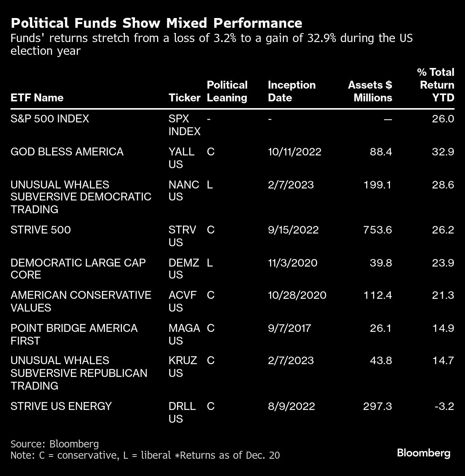Viewport: 465px width, 476px height.
Task: Select the KRUZ US ticker
Action: (x=183, y=367)
